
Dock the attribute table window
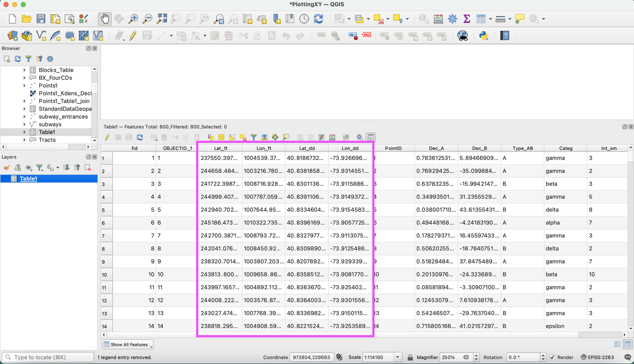(x=371, y=137)
